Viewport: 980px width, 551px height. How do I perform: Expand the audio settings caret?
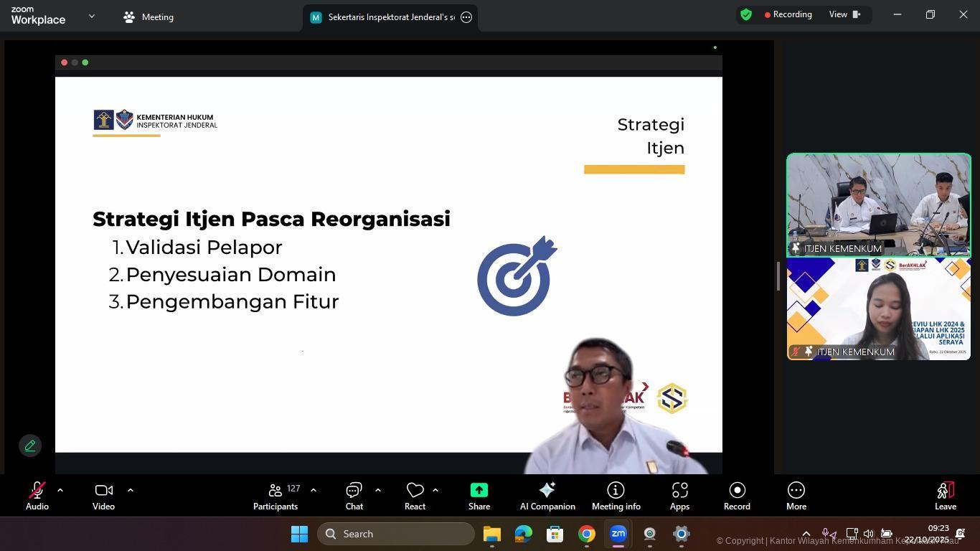(60, 490)
